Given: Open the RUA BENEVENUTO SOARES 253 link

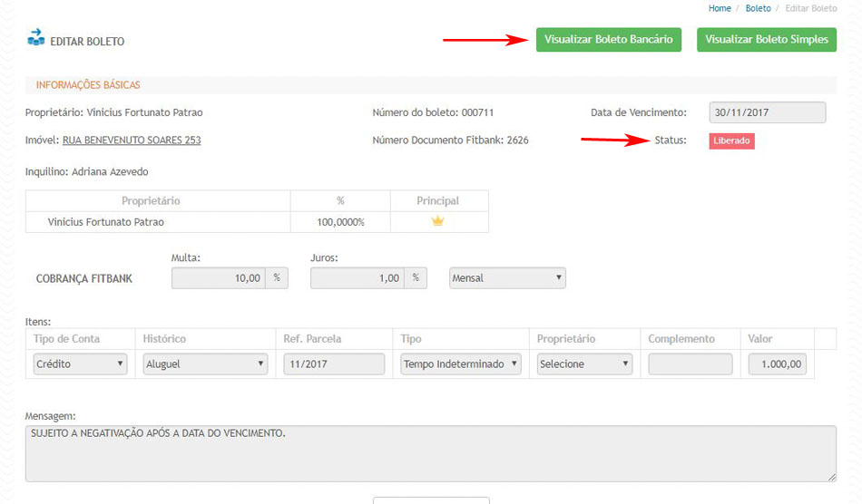Looking at the screenshot, I should 132,141.
